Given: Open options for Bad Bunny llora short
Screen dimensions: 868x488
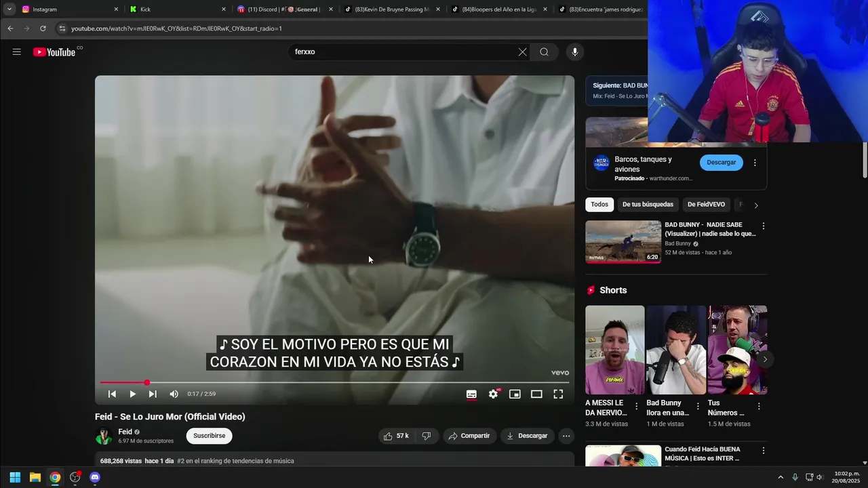Looking at the screenshot, I should (x=698, y=407).
